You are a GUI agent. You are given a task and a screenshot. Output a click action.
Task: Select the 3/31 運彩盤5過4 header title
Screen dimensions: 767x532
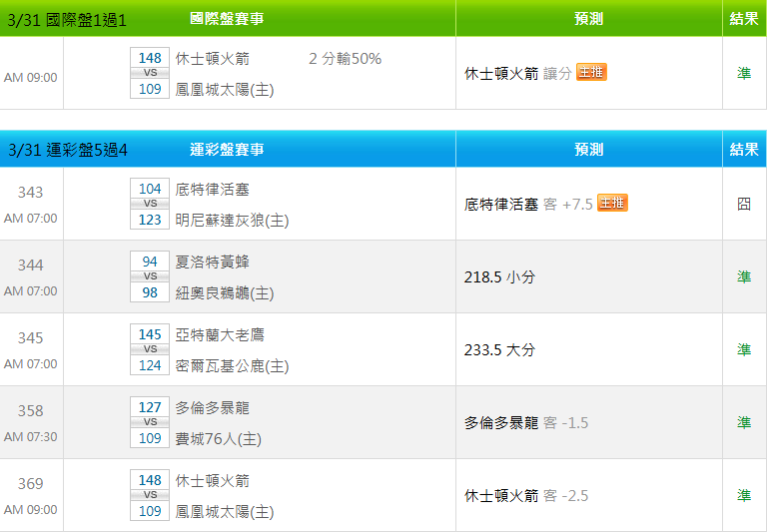[x=68, y=150]
